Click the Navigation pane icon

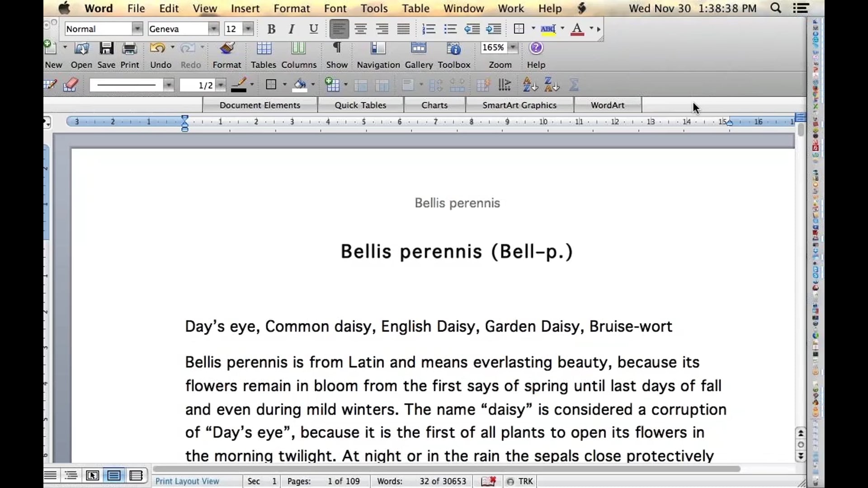coord(378,48)
